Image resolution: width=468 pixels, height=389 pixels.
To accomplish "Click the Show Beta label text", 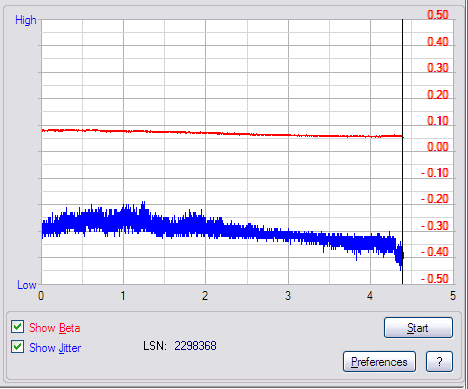I will coord(55,328).
